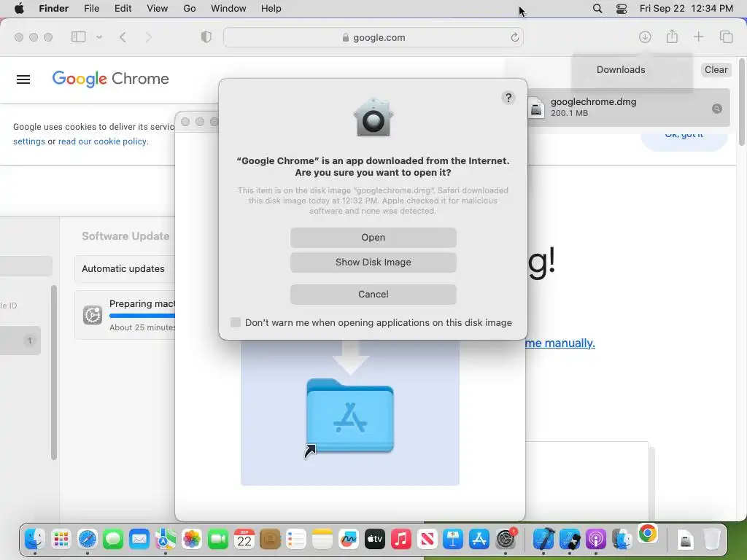Cancel opening Google Chrome
This screenshot has width=747, height=560.
(373, 295)
